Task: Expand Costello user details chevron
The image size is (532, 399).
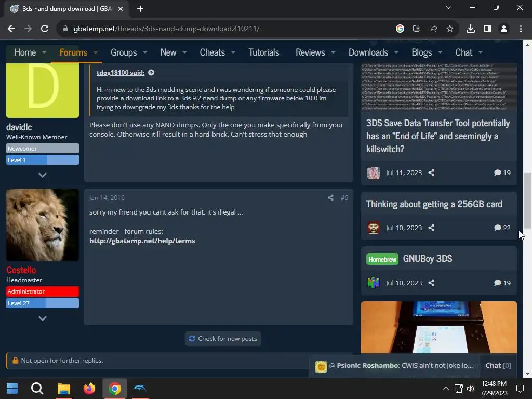Action: 43,318
